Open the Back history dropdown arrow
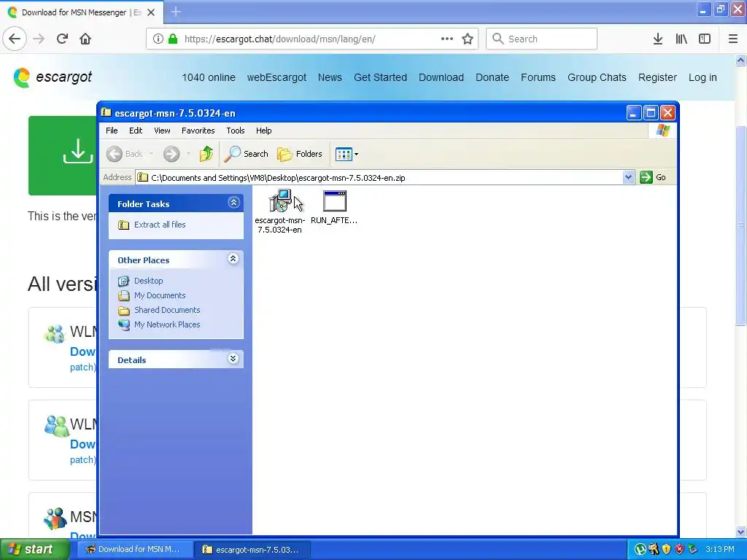 (x=151, y=154)
